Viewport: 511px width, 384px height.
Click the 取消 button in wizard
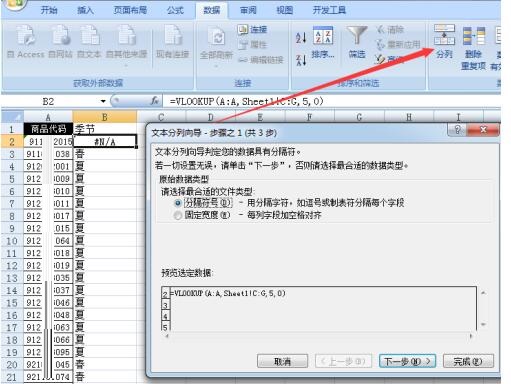(x=282, y=361)
